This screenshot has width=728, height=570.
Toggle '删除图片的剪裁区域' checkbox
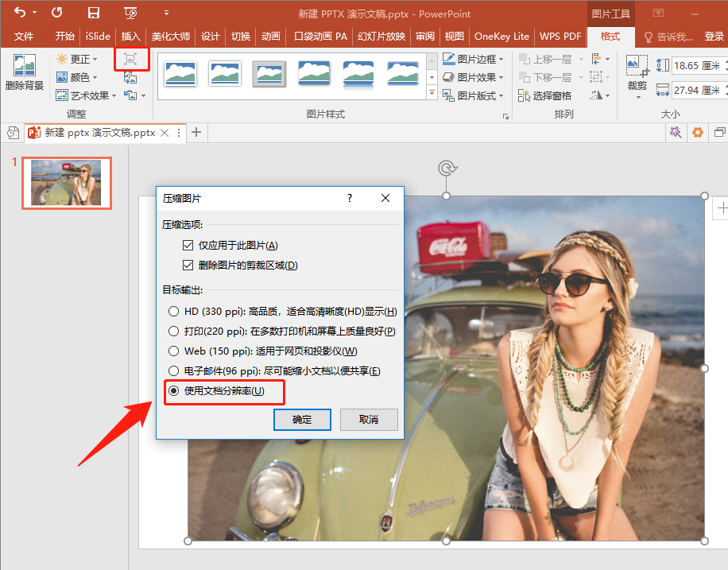tap(188, 266)
